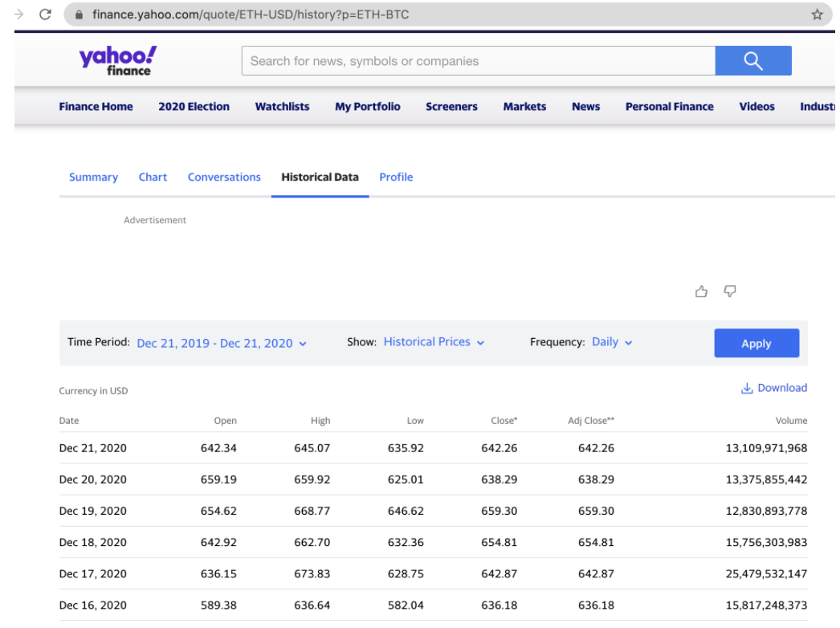840x628 pixels.
Task: Open the Daily frequency dropdown
Action: coord(612,342)
